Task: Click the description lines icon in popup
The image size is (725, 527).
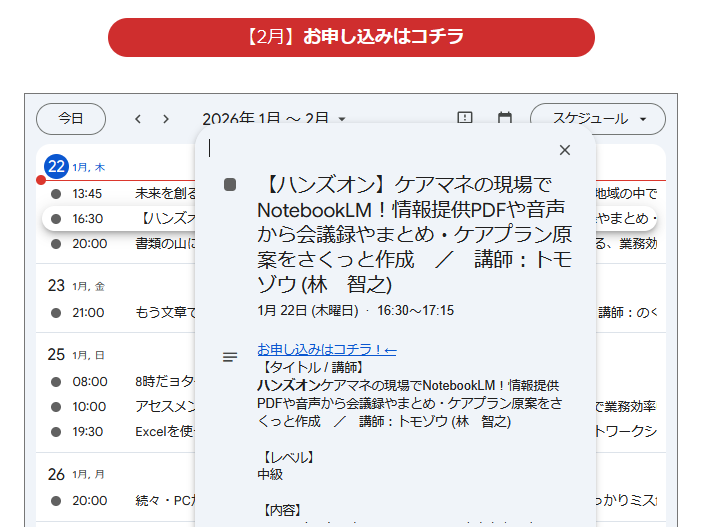Action: click(x=230, y=357)
